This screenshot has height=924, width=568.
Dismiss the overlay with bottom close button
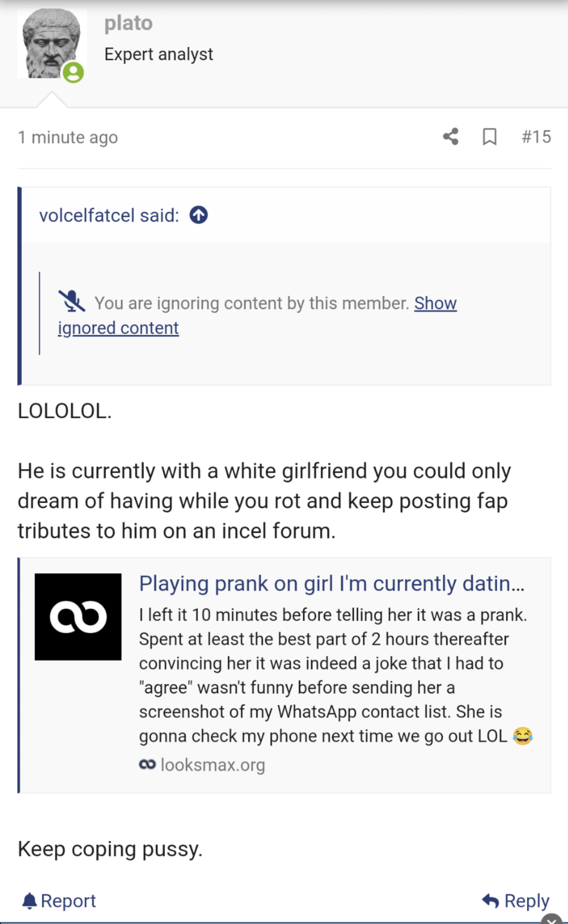pos(552,919)
